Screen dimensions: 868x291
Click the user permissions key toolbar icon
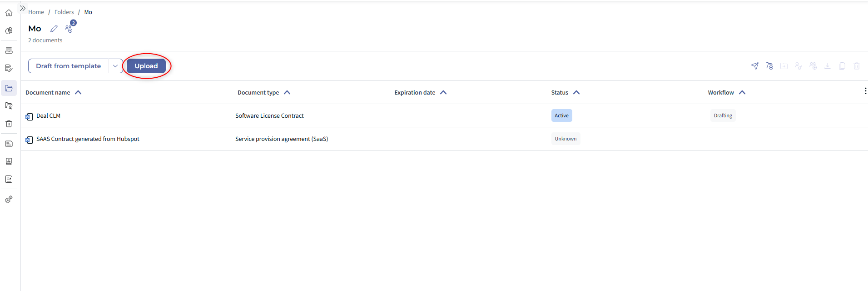click(799, 66)
